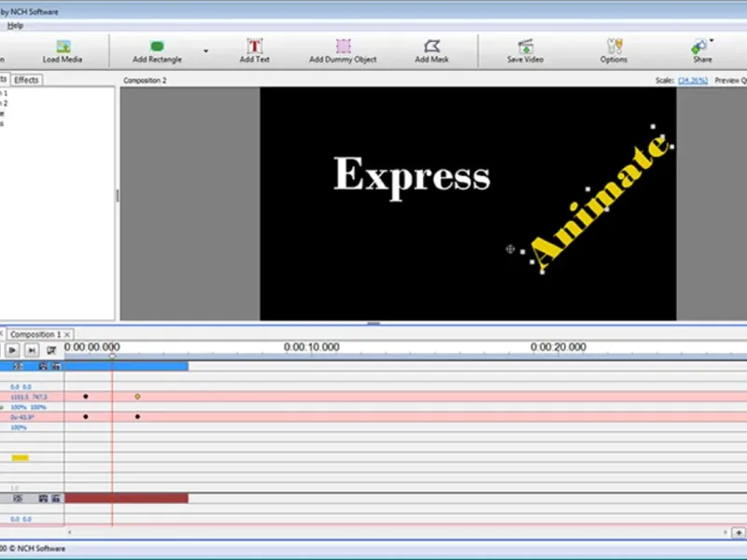This screenshot has height=560, width=747.
Task: Click the Add Mask tool icon
Action: (x=431, y=46)
